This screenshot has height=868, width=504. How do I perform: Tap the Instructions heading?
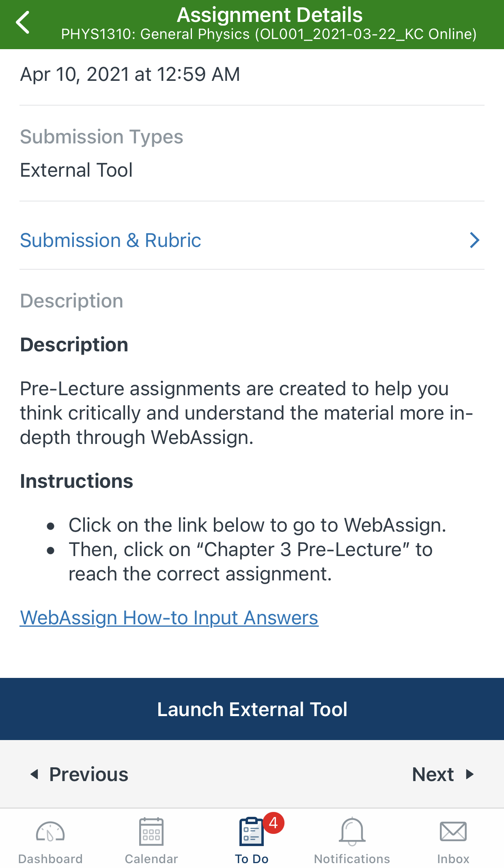[x=76, y=481]
